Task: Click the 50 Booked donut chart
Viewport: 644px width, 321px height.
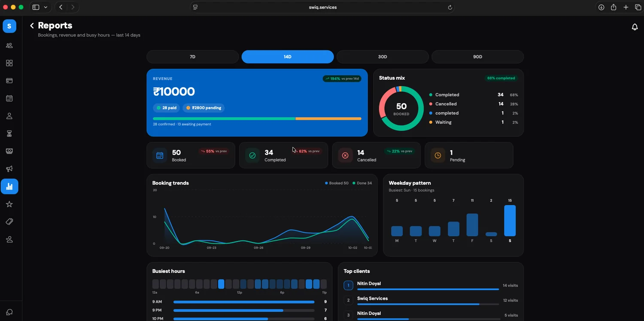Action: point(401,108)
